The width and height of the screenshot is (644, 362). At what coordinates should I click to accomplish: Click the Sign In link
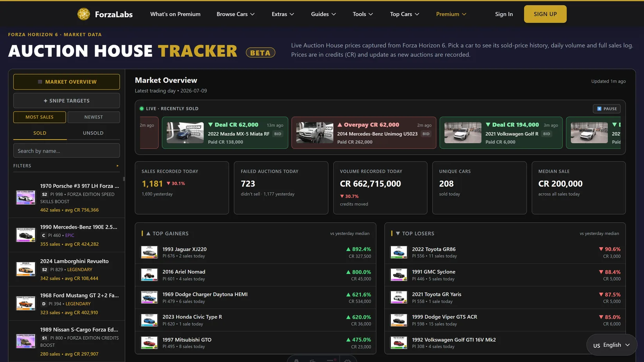click(x=504, y=14)
